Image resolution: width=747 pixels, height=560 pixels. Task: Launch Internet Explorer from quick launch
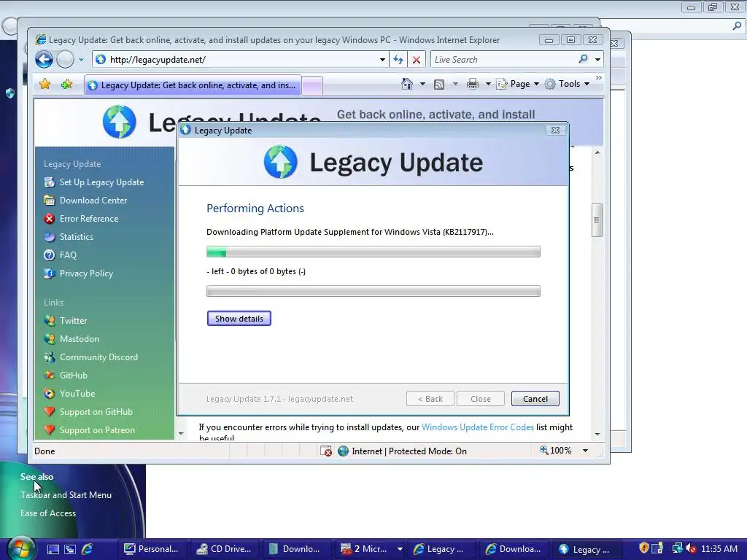pyautogui.click(x=88, y=550)
